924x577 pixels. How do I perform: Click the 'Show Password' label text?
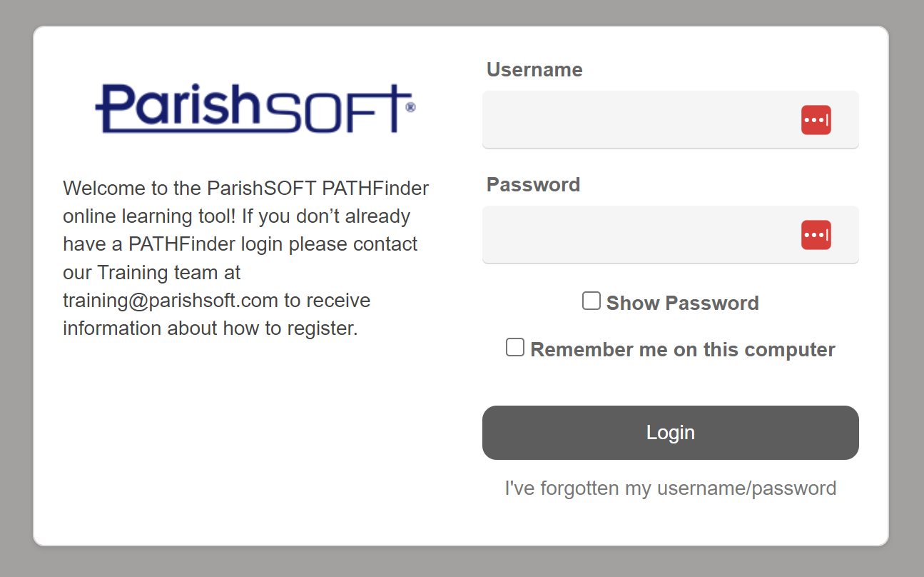tap(682, 303)
